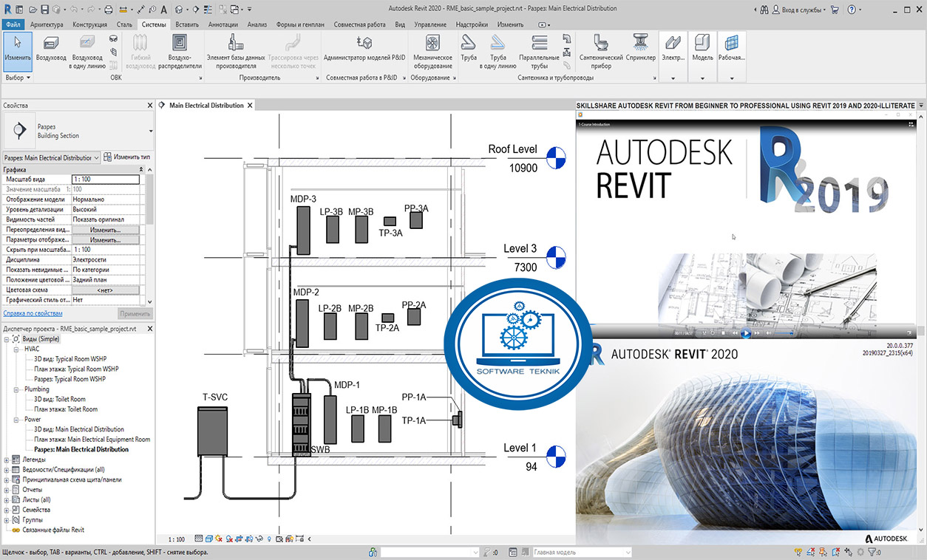Viewport: 927px width, 560px height.
Task: Select План этажа: Toilet Room in project browser
Action: click(x=66, y=409)
